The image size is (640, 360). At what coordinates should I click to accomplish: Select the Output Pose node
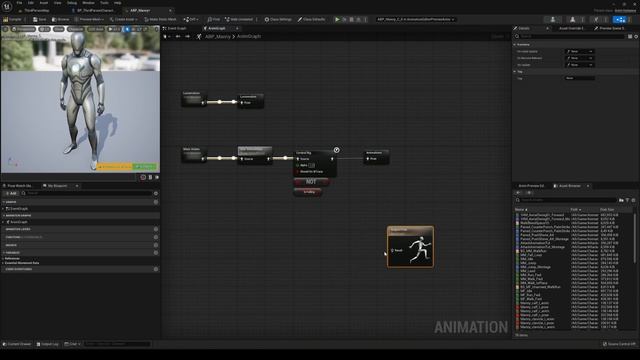pyautogui.click(x=410, y=247)
